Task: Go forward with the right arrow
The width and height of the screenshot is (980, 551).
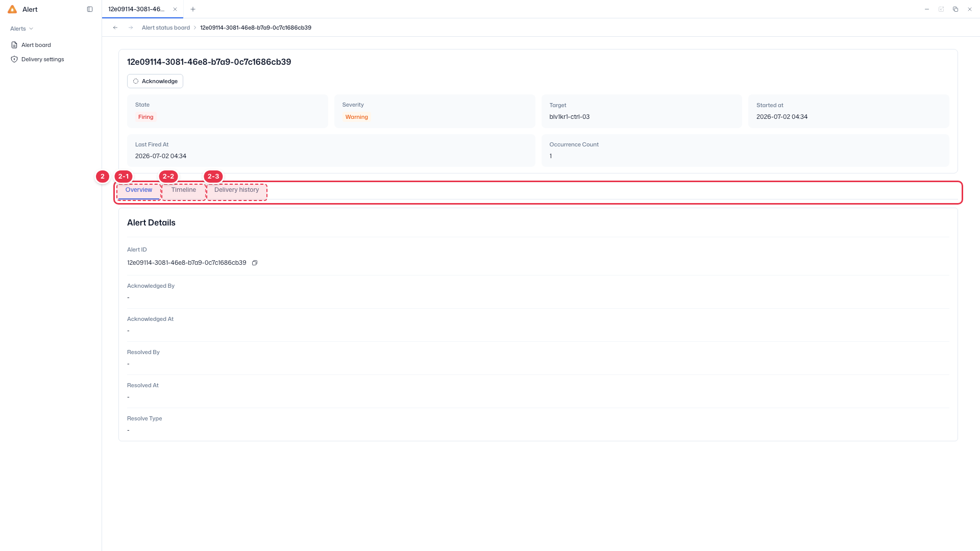Action: click(131, 28)
